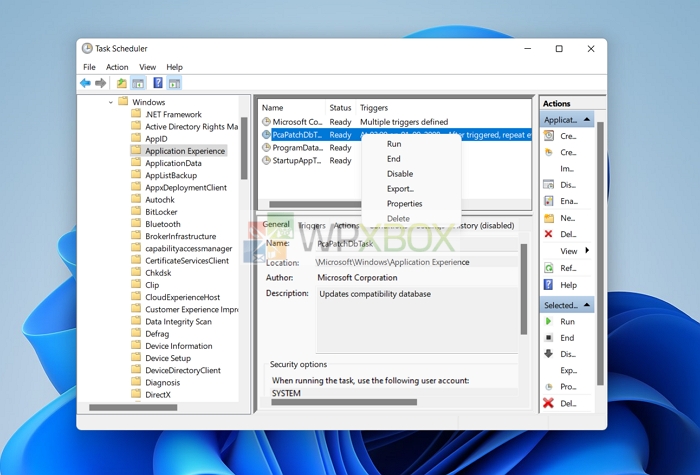
Task: Select the Chkdsk folder in the tree
Action: tap(158, 273)
